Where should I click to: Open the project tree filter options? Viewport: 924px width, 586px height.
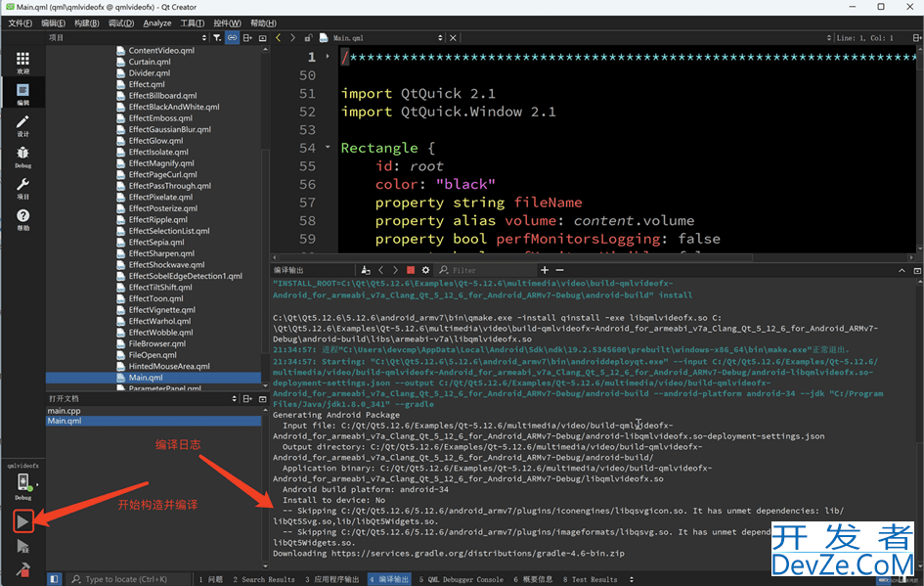[217, 38]
